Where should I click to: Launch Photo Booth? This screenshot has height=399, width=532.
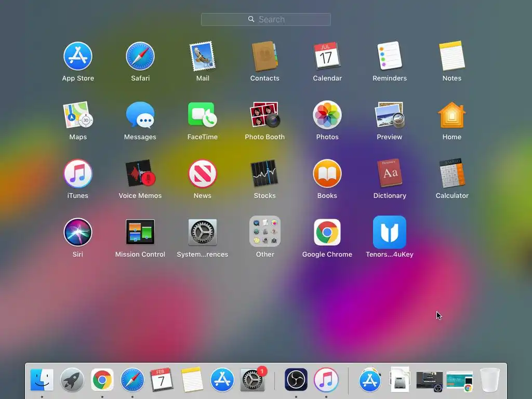click(x=264, y=115)
